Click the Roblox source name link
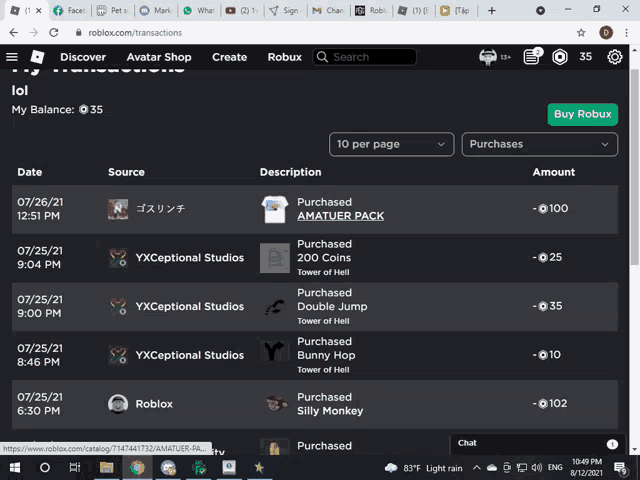 click(154, 404)
